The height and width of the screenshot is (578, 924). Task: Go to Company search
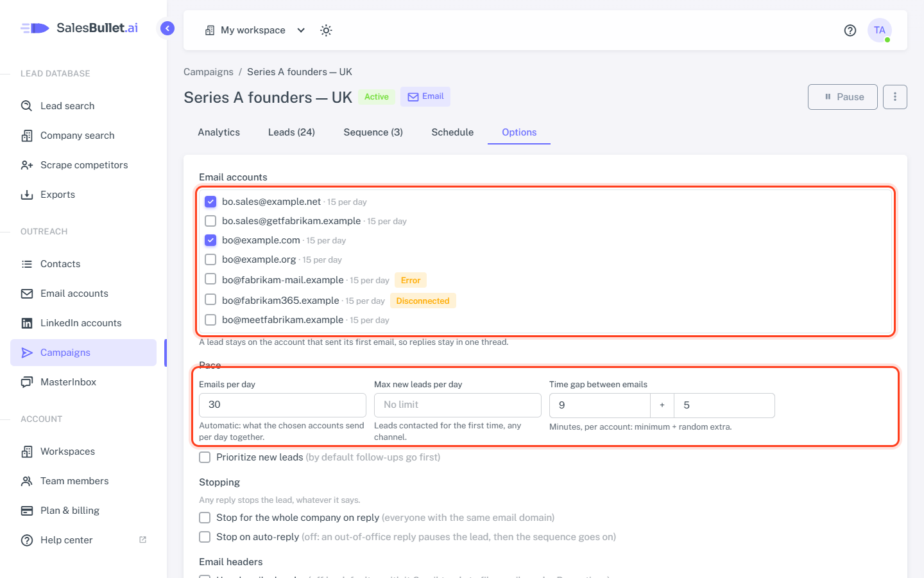[83, 136]
